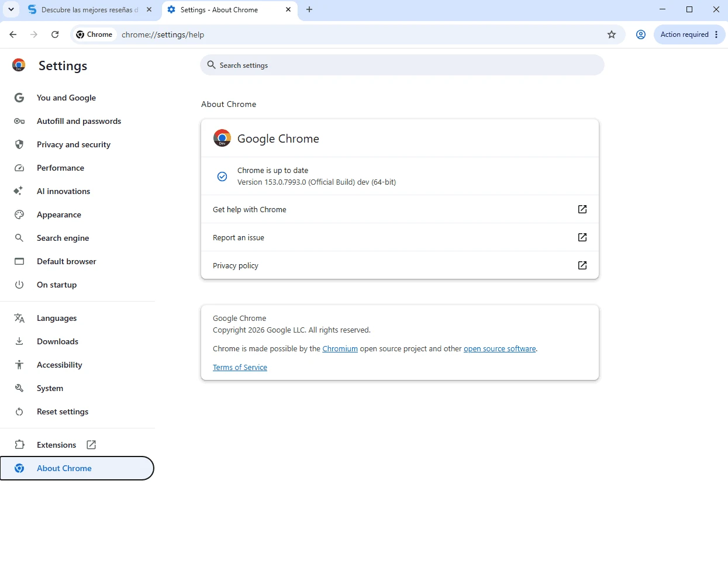The width and height of the screenshot is (728, 588).
Task: Click the puzzle piece Extensions icon
Action: 19,445
